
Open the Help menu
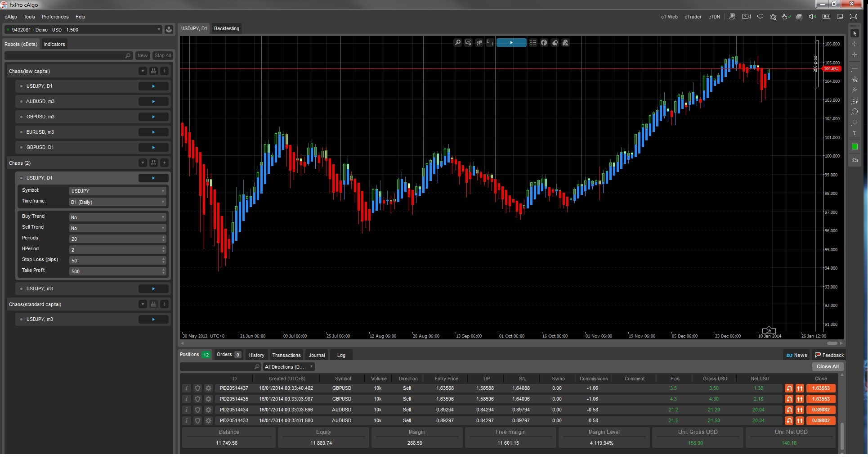(x=80, y=17)
